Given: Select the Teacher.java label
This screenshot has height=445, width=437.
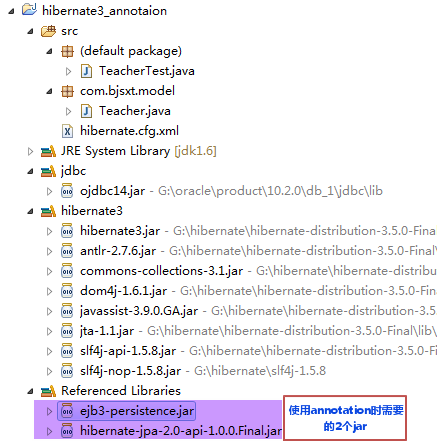Looking at the screenshot, I should [135, 111].
